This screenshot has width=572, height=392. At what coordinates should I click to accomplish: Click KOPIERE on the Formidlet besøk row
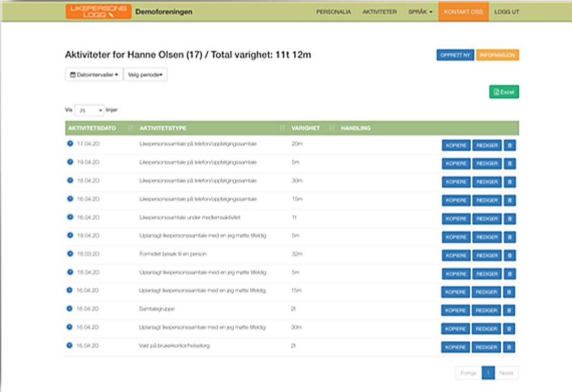pos(456,255)
